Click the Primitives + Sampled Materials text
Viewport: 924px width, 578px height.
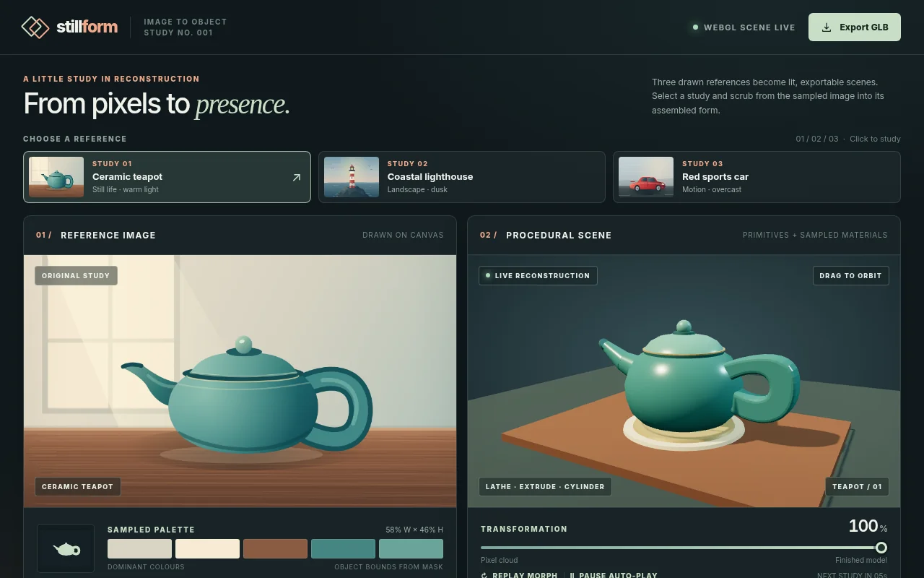pyautogui.click(x=815, y=235)
